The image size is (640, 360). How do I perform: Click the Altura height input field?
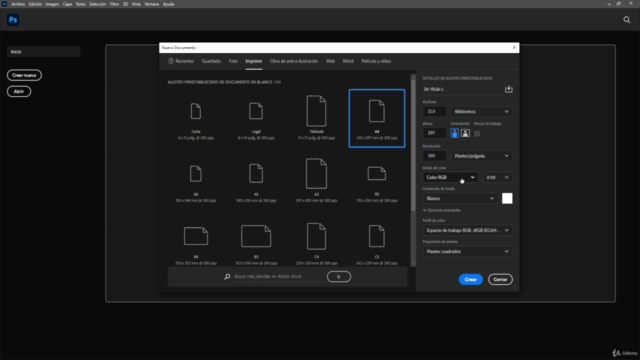(434, 133)
